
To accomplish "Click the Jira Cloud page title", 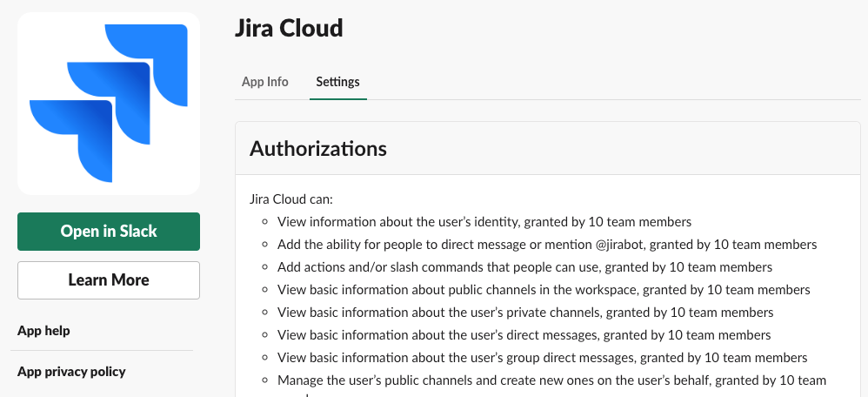I will tap(289, 28).
